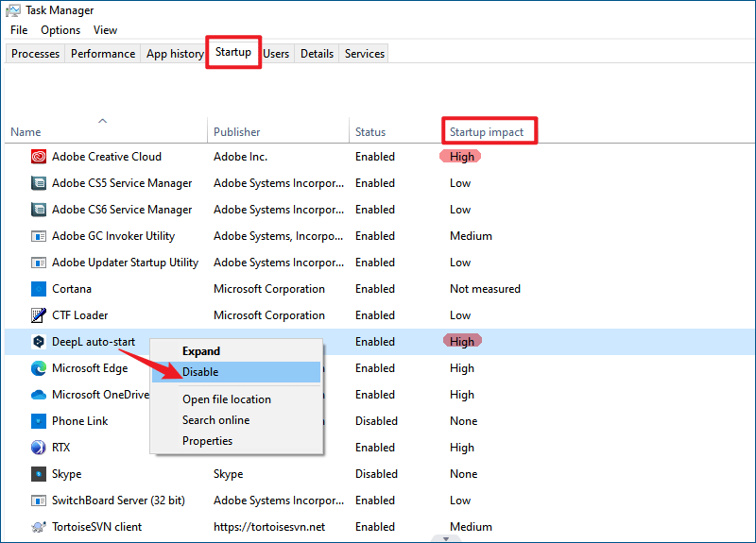Click Phone Link's Disabled status cell
Screen dimensions: 756x543
point(376,421)
